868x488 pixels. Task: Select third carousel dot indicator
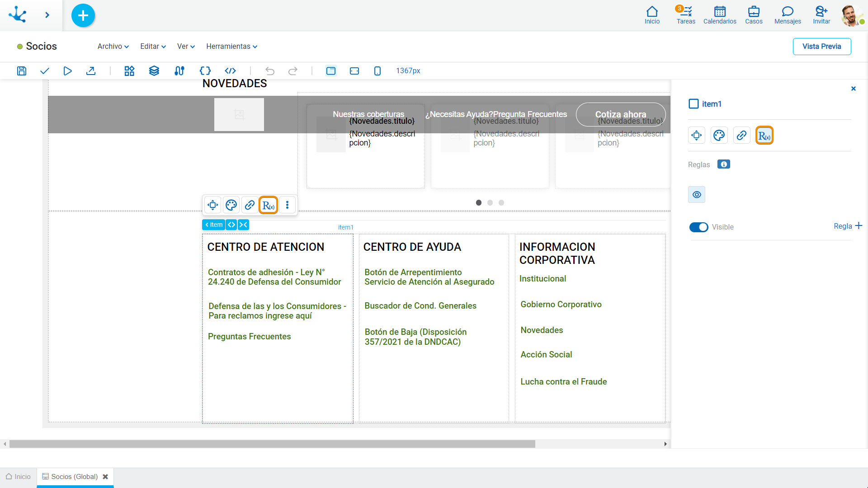(501, 203)
